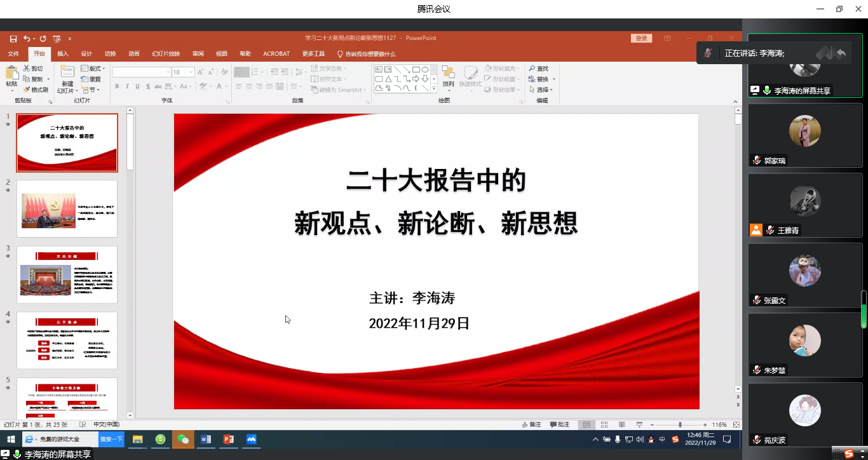Toggle Italic text formatting
This screenshot has width=868, height=460.
coord(127,86)
